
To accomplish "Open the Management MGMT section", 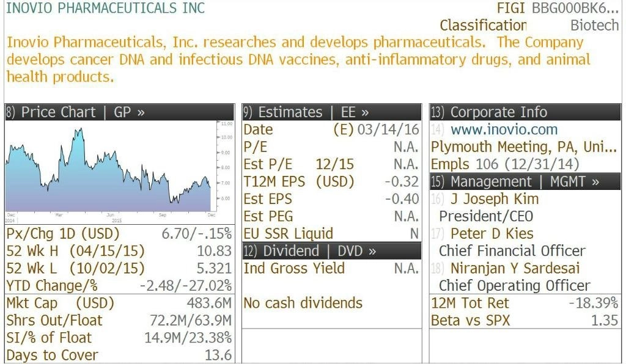I will pyautogui.click(x=525, y=181).
